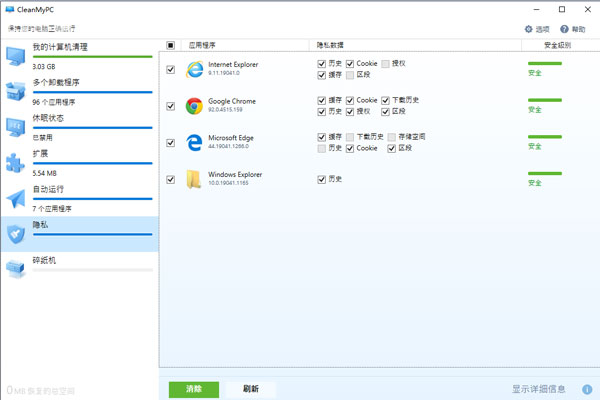Select the 我的计算机清理 sidebar label

(x=60, y=47)
